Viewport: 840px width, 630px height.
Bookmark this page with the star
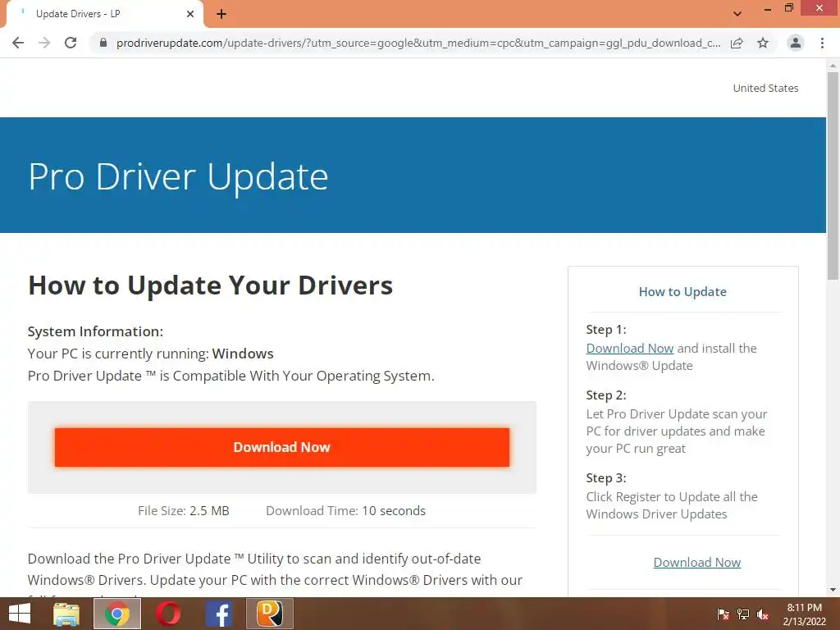pos(763,43)
